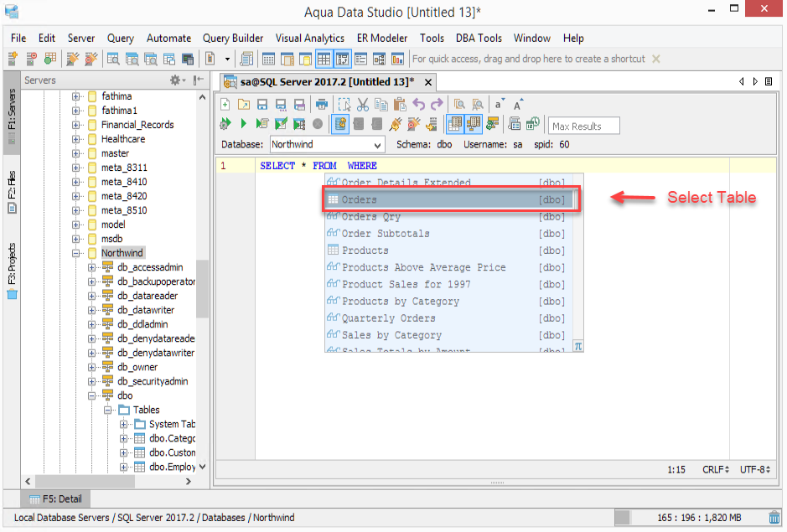Click the Save file icon in editor toolbar
The image size is (787, 532).
click(x=262, y=105)
